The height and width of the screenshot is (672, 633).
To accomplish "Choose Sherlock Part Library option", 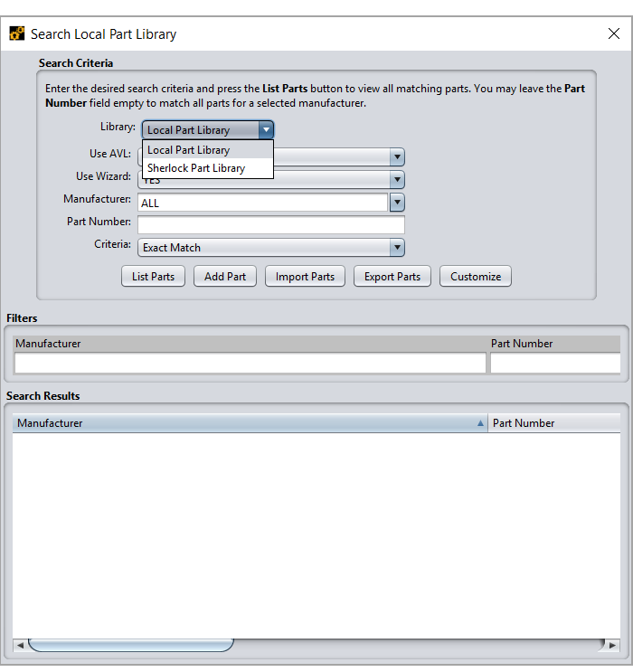I will coord(208,168).
